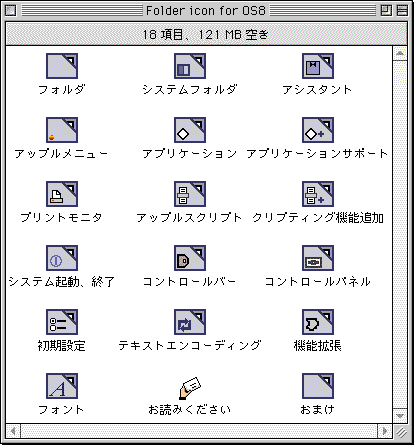
Task: Select the アプリケーションサポート folder icon
Action: (318, 130)
